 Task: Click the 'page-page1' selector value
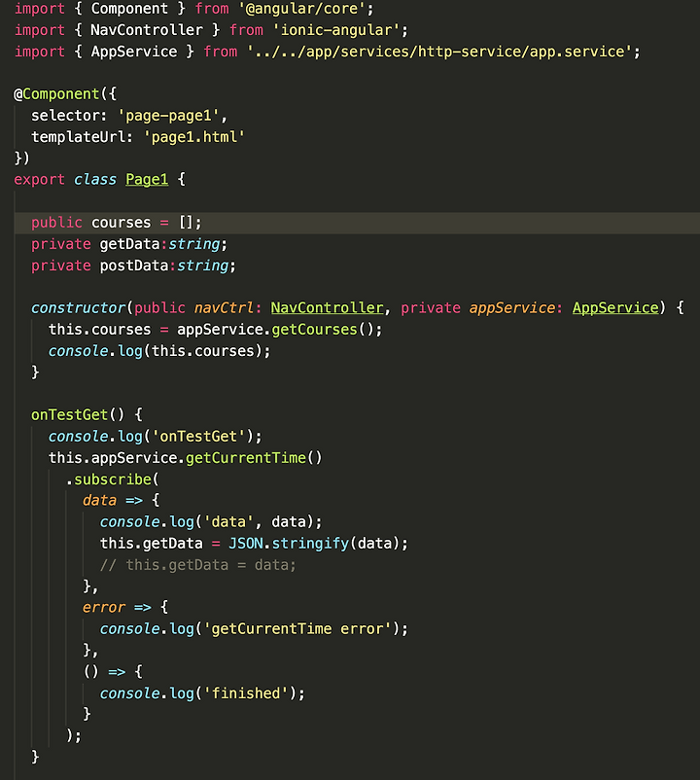[169, 116]
